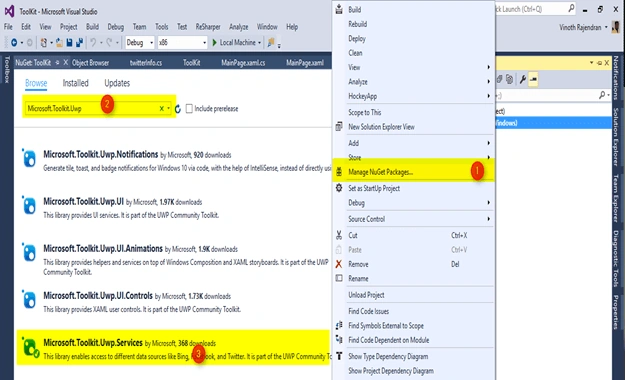
Task: Switch to the MainPage.xaml.cs tab
Action: [243, 63]
